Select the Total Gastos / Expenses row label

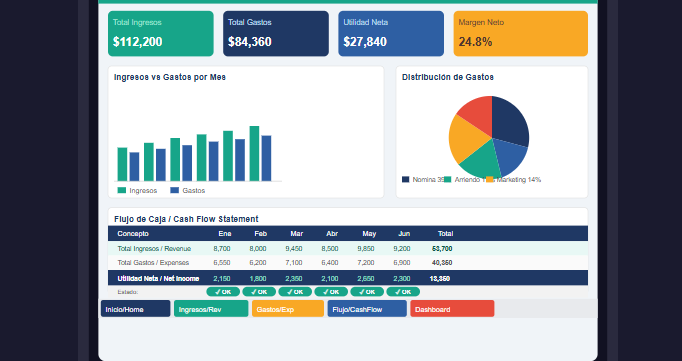(x=153, y=263)
